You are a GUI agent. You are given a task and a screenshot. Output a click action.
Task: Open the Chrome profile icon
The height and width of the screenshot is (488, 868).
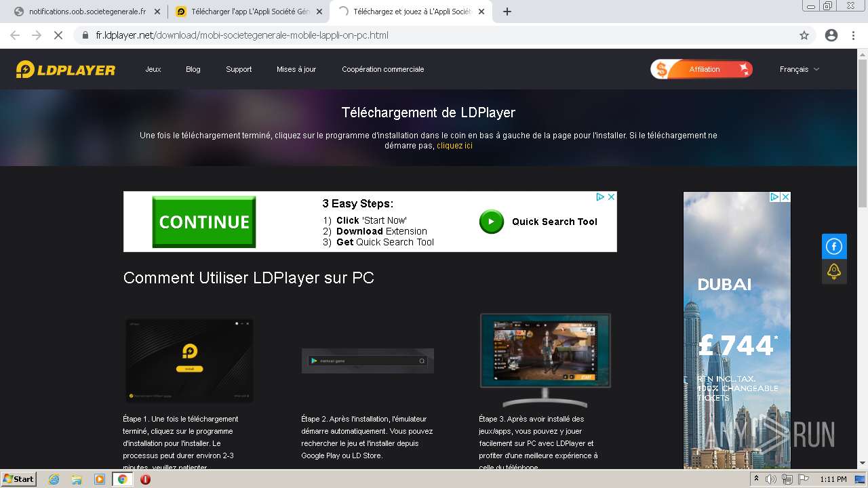pyautogui.click(x=831, y=35)
